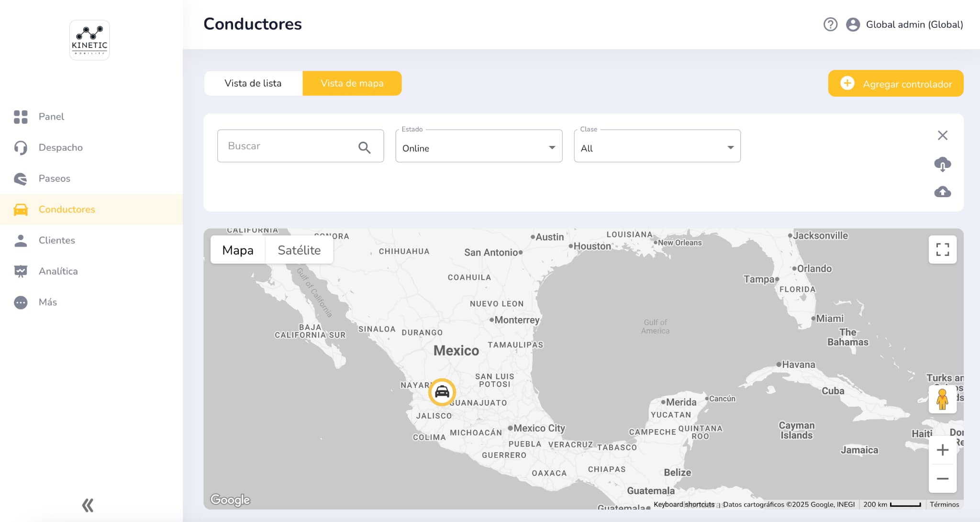
Task: Collapse the sidebar with double chevron
Action: pyautogui.click(x=88, y=505)
